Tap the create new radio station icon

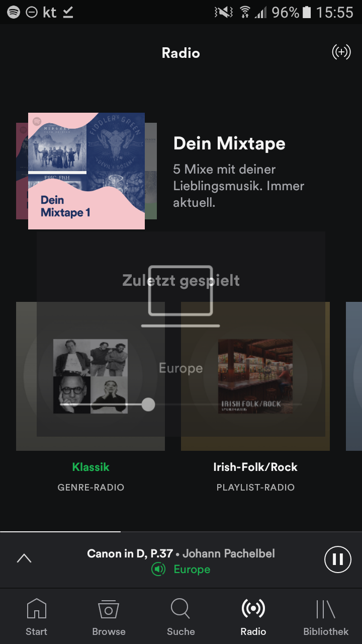tap(341, 52)
